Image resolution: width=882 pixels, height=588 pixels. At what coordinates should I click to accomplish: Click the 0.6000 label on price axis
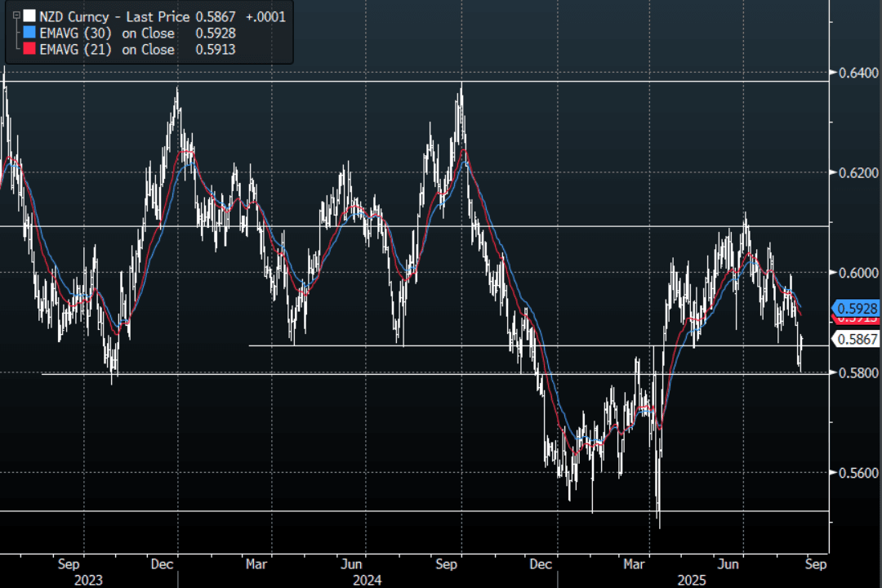coord(855,273)
